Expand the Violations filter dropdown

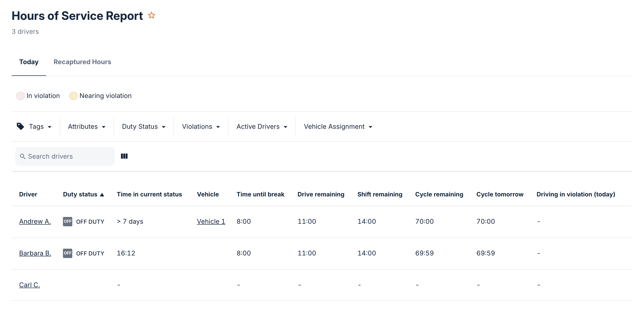coord(201,127)
